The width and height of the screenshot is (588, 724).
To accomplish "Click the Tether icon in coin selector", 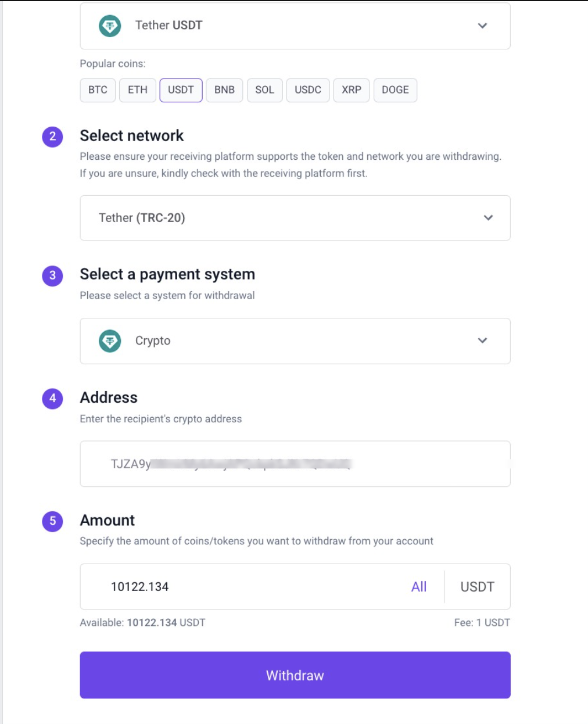I will coord(110,26).
